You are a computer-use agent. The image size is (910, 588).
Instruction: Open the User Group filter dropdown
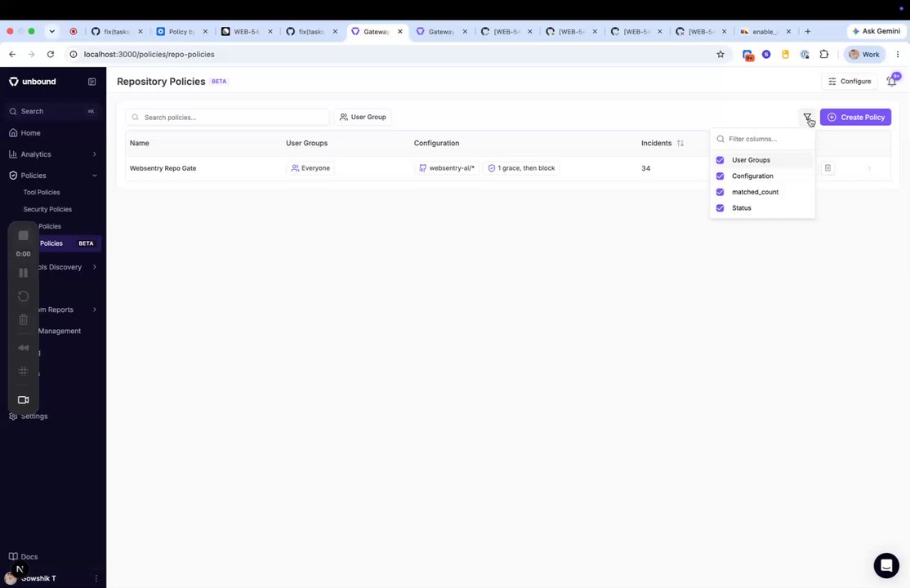[x=363, y=118]
